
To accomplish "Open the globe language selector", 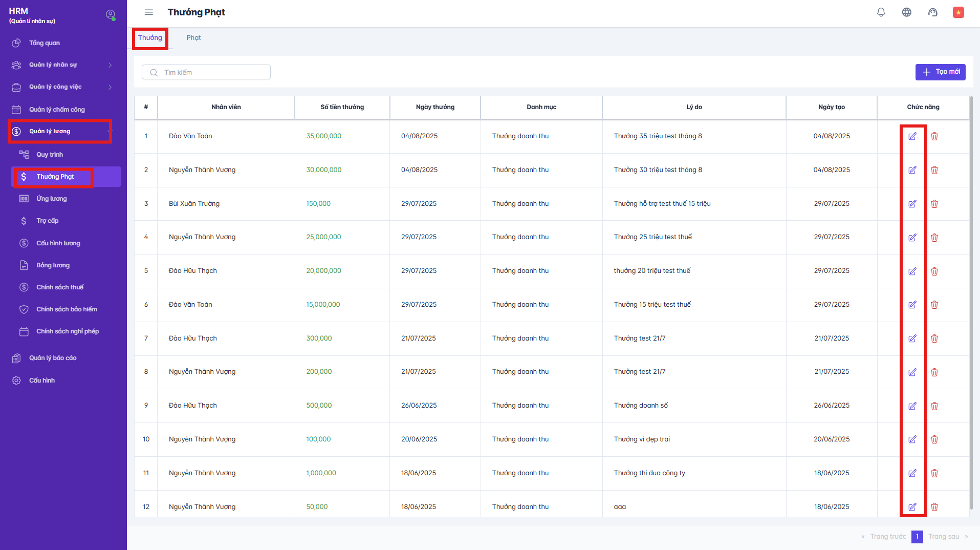I will pyautogui.click(x=906, y=12).
